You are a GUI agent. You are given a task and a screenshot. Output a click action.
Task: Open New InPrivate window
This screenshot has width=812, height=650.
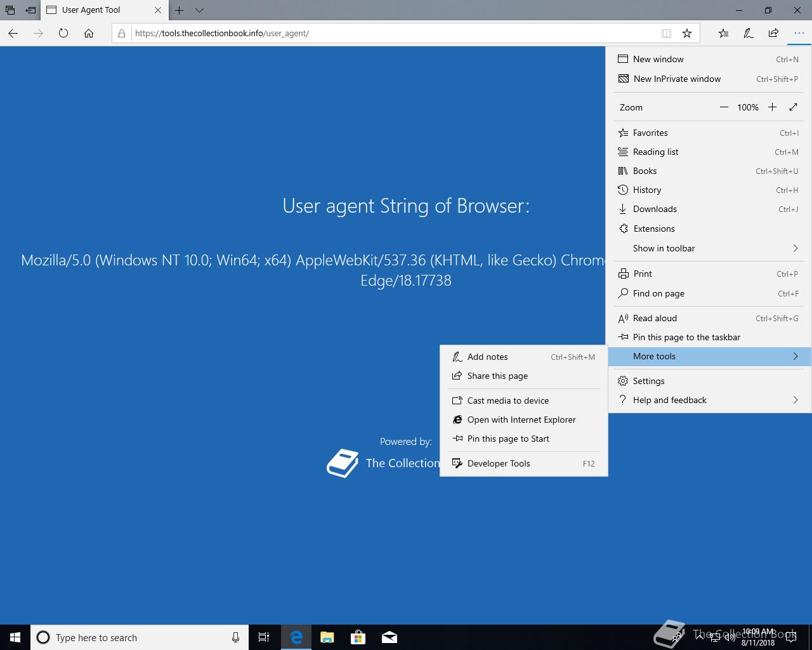point(708,79)
